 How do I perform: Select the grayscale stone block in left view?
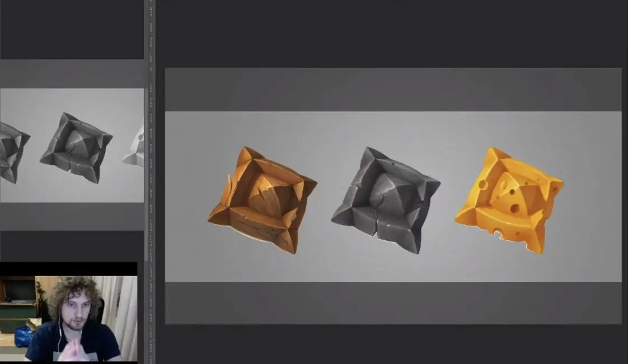[76, 147]
